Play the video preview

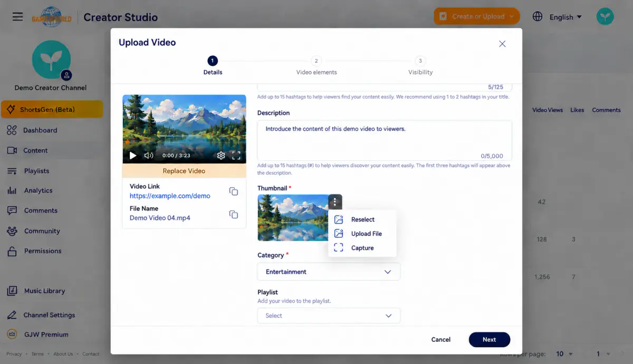[133, 156]
